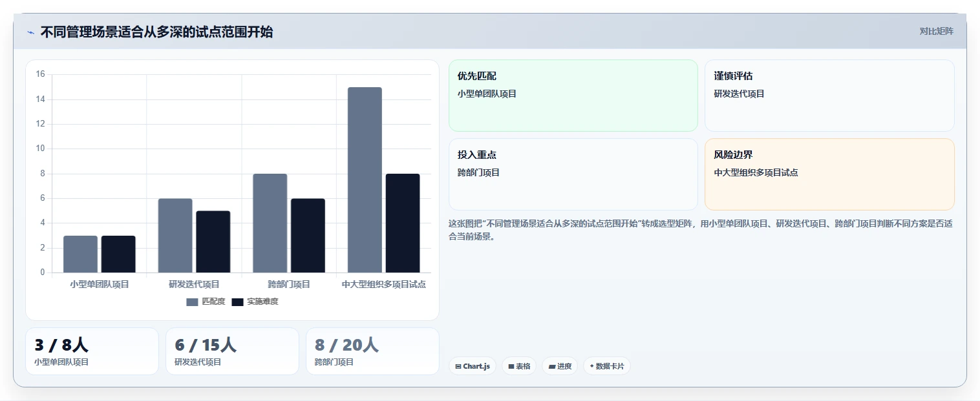Select the 6 / 15人 stat card
This screenshot has height=401, width=980.
232,351
